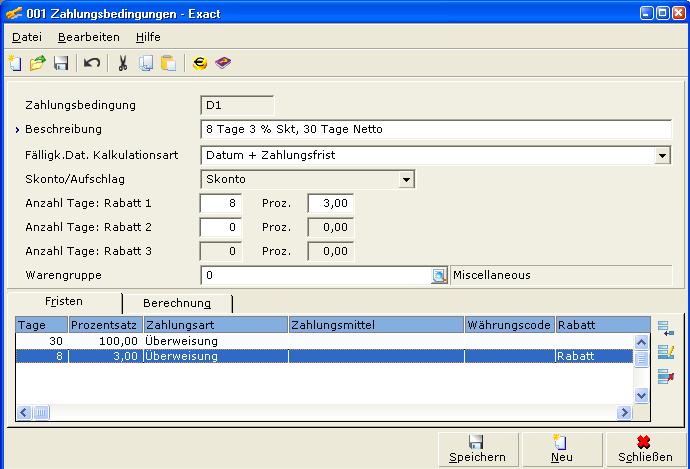Image resolution: width=690 pixels, height=469 pixels.
Task: Click the Prozentsatz column header
Action: point(106,325)
